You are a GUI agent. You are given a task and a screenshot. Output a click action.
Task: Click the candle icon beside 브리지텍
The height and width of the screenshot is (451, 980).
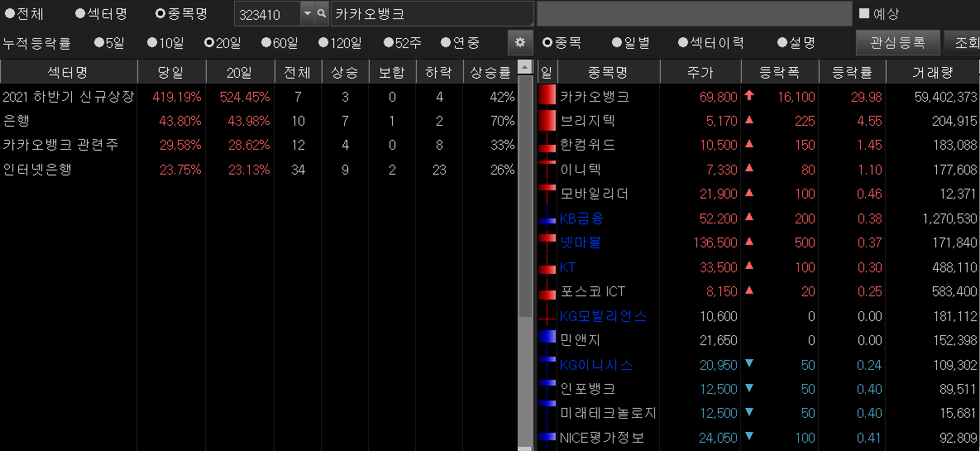[547, 119]
